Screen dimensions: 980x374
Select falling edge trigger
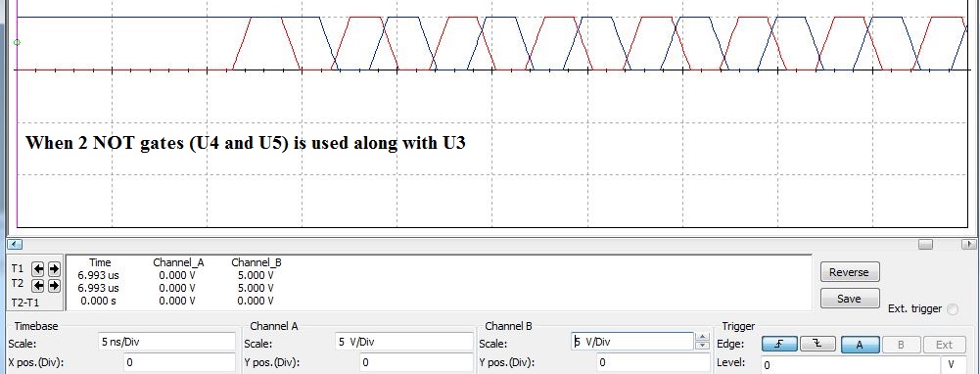click(x=817, y=344)
